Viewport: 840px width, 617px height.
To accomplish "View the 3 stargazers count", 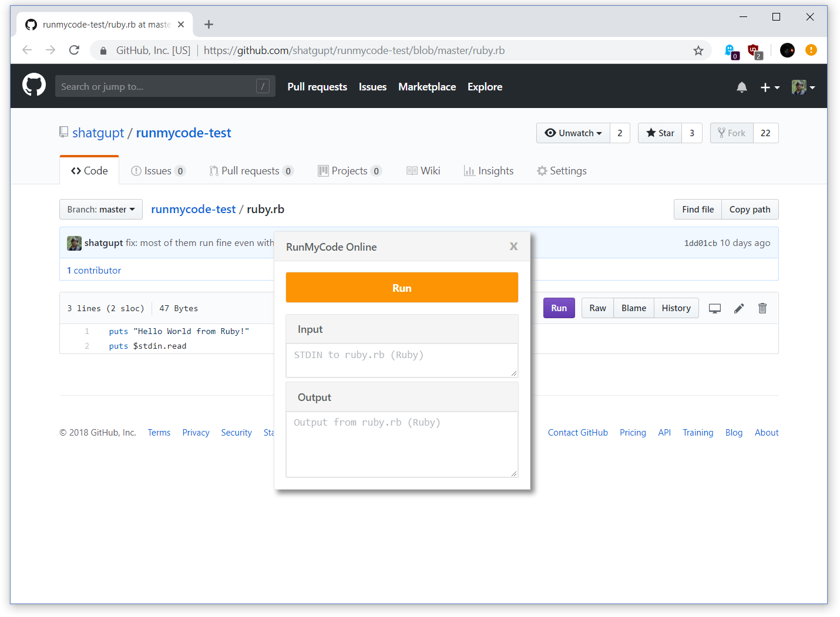I will pos(692,133).
